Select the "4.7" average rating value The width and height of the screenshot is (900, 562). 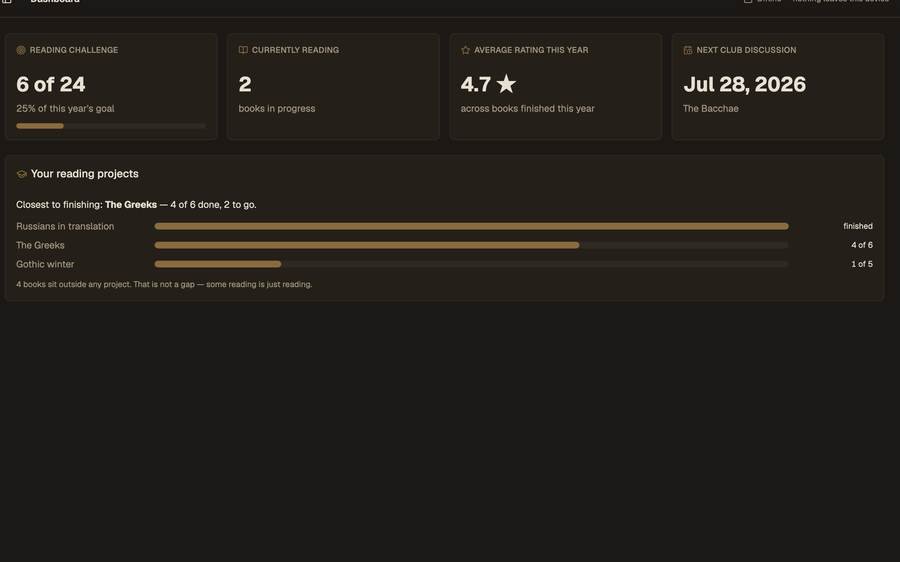pyautogui.click(x=475, y=84)
